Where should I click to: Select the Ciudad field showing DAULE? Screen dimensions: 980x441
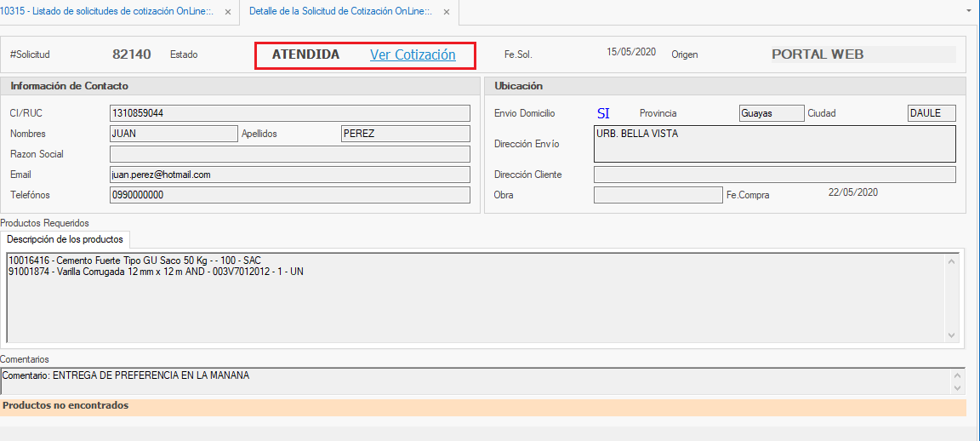(932, 113)
